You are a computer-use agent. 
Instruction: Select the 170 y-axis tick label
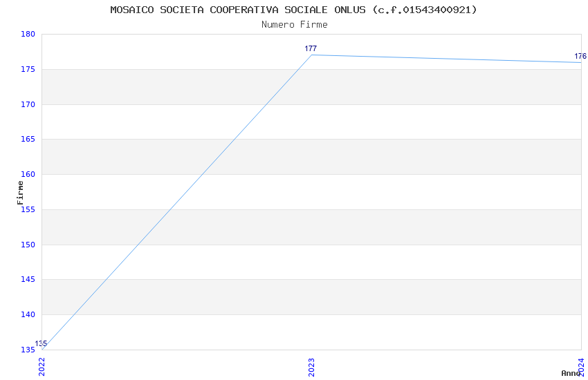pos(28,104)
